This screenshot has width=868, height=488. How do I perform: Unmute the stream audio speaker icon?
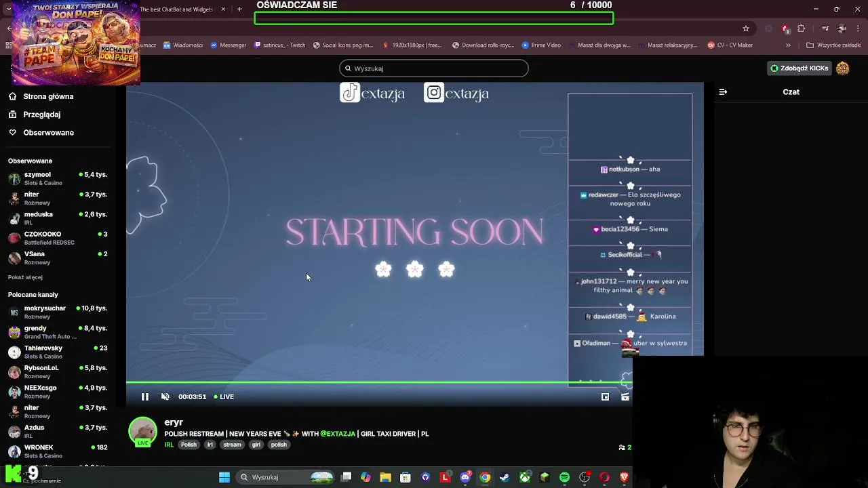point(165,396)
